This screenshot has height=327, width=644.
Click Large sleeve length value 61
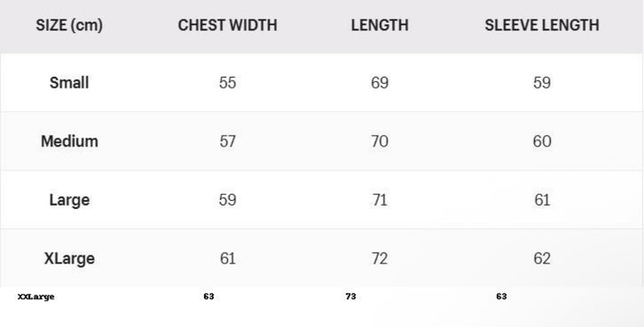tap(542, 200)
